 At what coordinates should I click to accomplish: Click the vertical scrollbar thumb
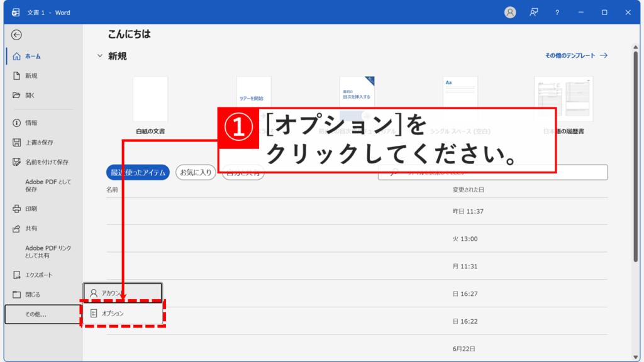[636, 156]
